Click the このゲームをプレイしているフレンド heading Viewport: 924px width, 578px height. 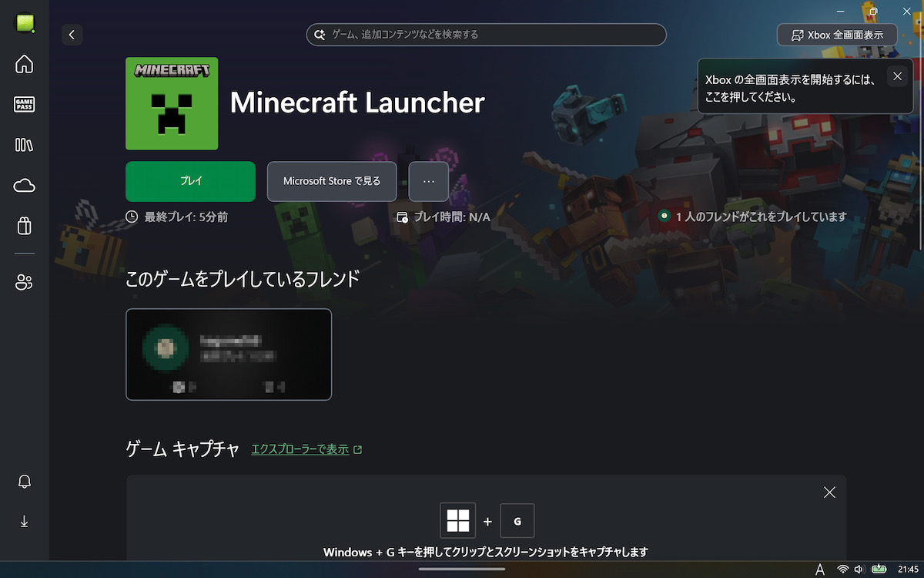pyautogui.click(x=243, y=279)
